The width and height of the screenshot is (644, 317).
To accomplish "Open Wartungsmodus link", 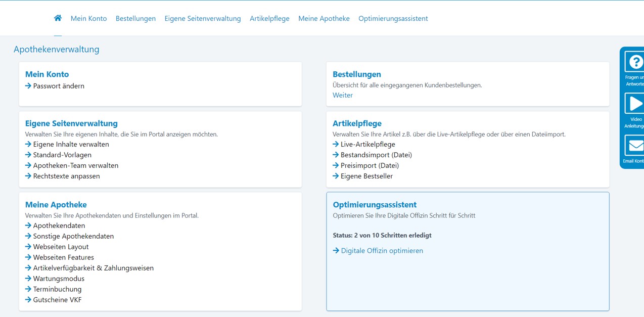I will pyautogui.click(x=59, y=279).
